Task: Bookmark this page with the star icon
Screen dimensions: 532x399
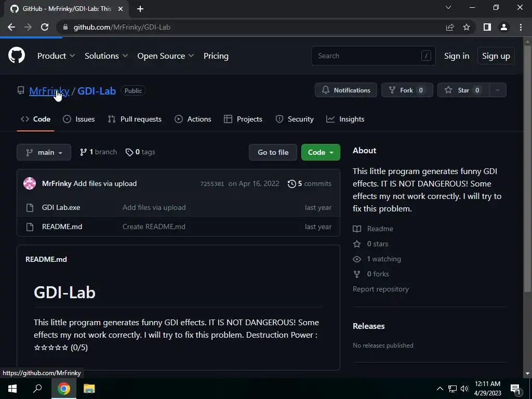Action: [467, 27]
